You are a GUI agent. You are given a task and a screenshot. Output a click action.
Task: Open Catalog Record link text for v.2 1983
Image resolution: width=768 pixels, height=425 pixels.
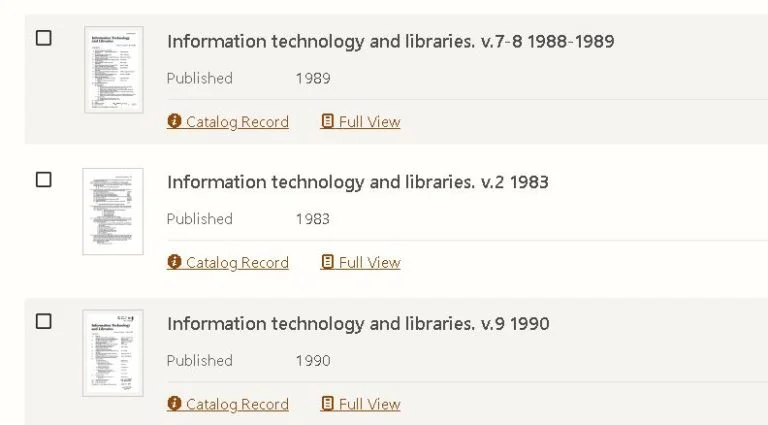[x=237, y=263]
